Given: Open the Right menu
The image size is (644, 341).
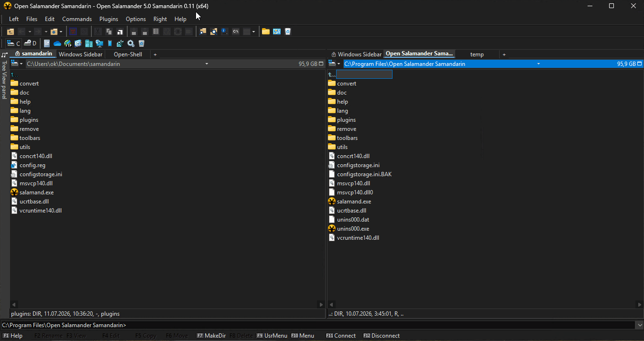Looking at the screenshot, I should (160, 19).
